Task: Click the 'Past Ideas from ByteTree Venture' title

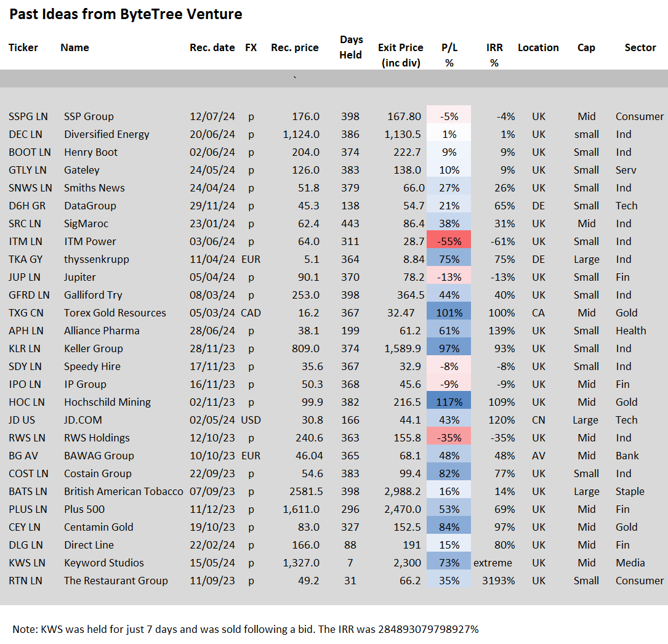Action: coord(126,14)
